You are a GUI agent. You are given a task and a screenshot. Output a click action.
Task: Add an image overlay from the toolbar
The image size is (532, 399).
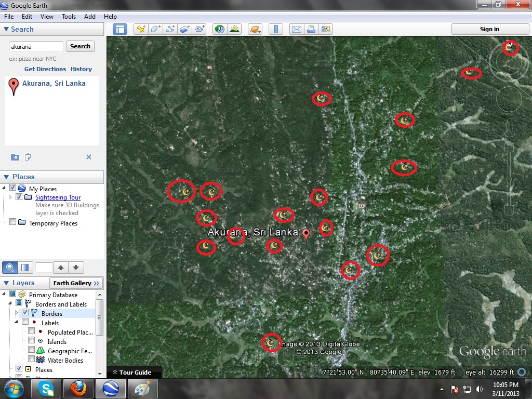click(x=184, y=29)
